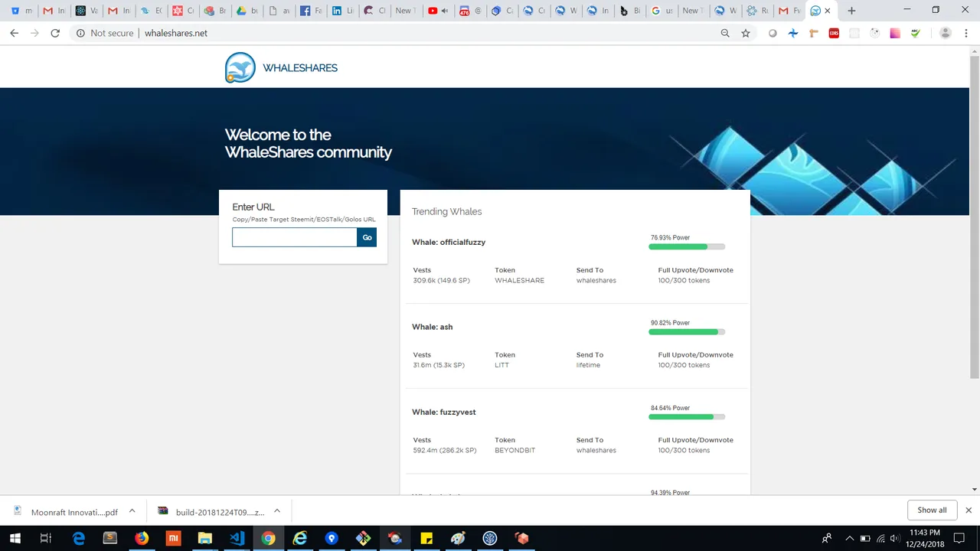Show hidden system tray icons chevron

point(849,538)
